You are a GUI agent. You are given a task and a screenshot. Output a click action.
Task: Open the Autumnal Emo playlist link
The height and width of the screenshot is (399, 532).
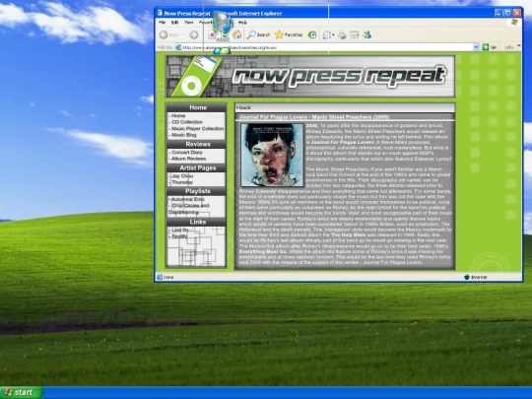[187, 199]
